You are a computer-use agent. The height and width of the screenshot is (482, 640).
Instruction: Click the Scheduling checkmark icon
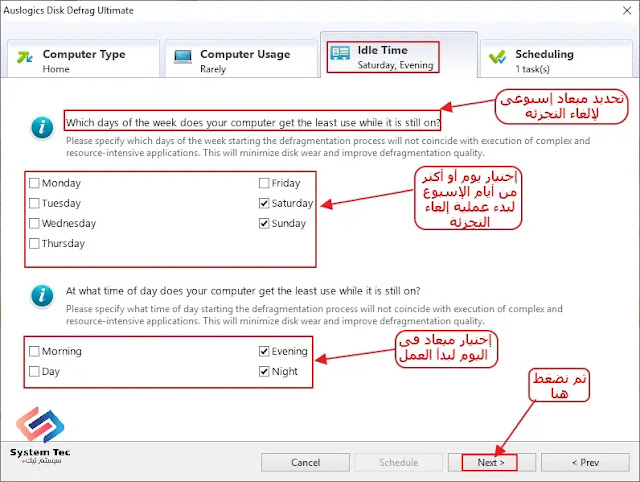(498, 57)
